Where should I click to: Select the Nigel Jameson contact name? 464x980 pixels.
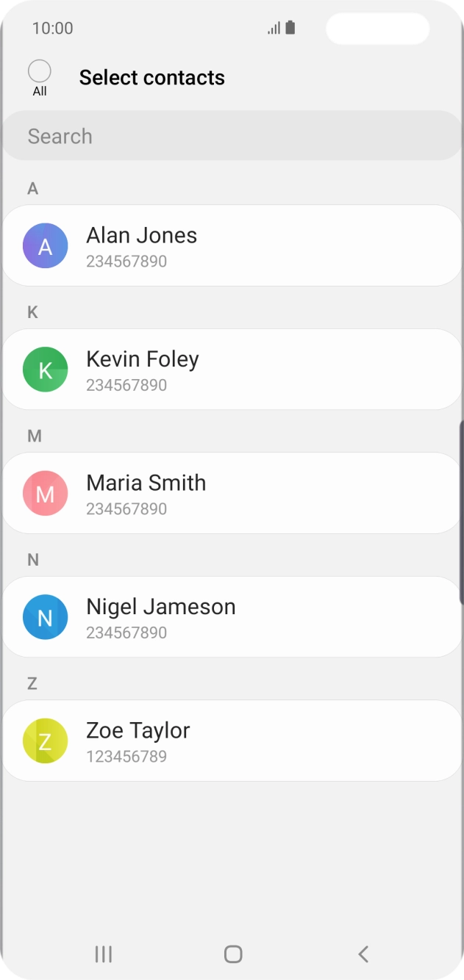click(x=161, y=607)
